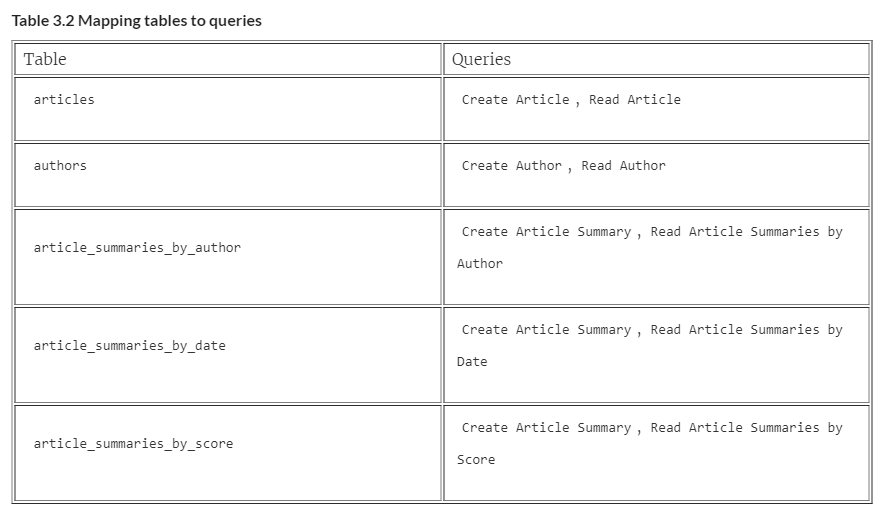Click the word Date in queries column
Image resolution: width=877 pixels, height=512 pixels.
coord(472,362)
